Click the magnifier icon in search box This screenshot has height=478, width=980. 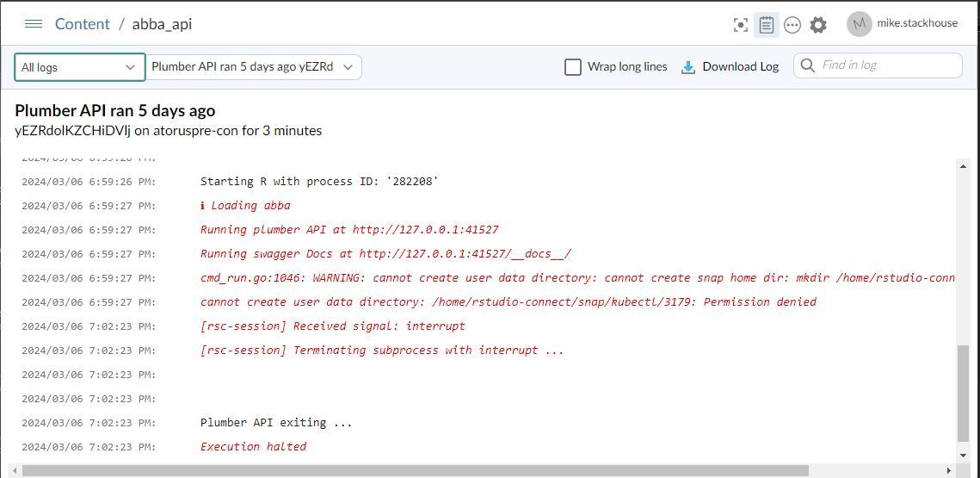pyautogui.click(x=807, y=65)
